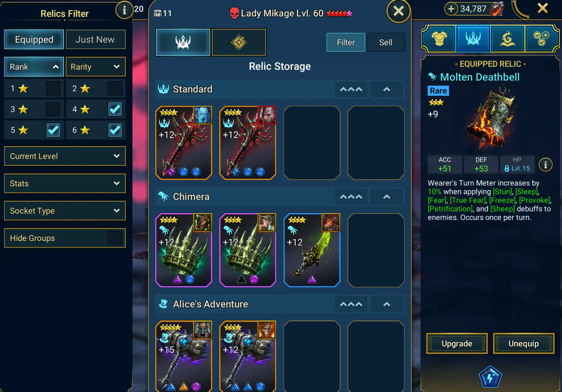This screenshot has height=392, width=562.
Task: Click the Upgrade button
Action: click(457, 343)
